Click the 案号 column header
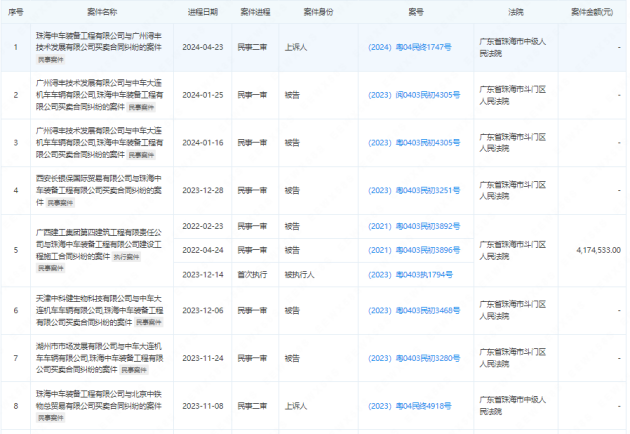This screenshot has height=434, width=630. click(416, 12)
